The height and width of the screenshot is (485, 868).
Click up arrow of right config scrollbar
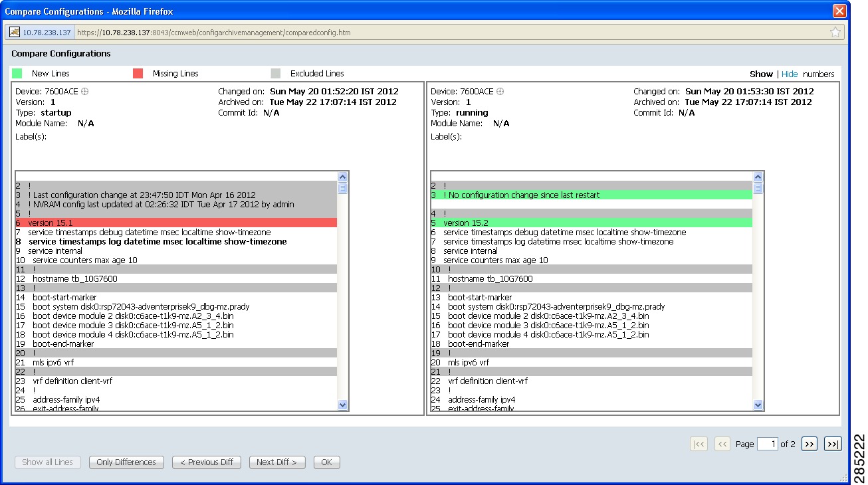coord(758,177)
